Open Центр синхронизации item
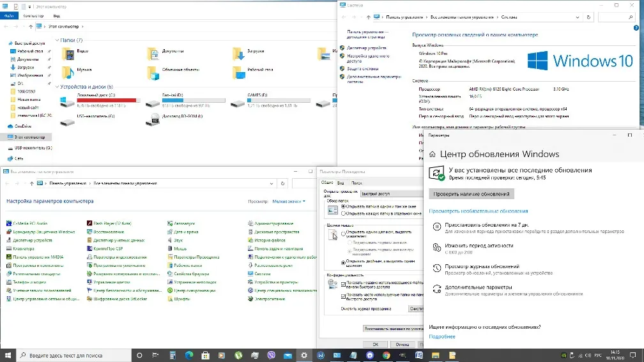The height and width of the screenshot is (362, 644). pos(192,290)
